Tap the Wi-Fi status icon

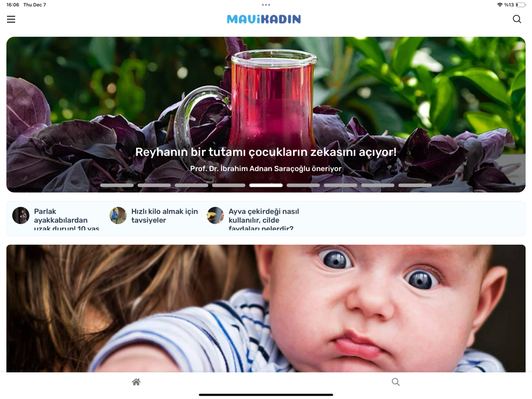tap(500, 5)
